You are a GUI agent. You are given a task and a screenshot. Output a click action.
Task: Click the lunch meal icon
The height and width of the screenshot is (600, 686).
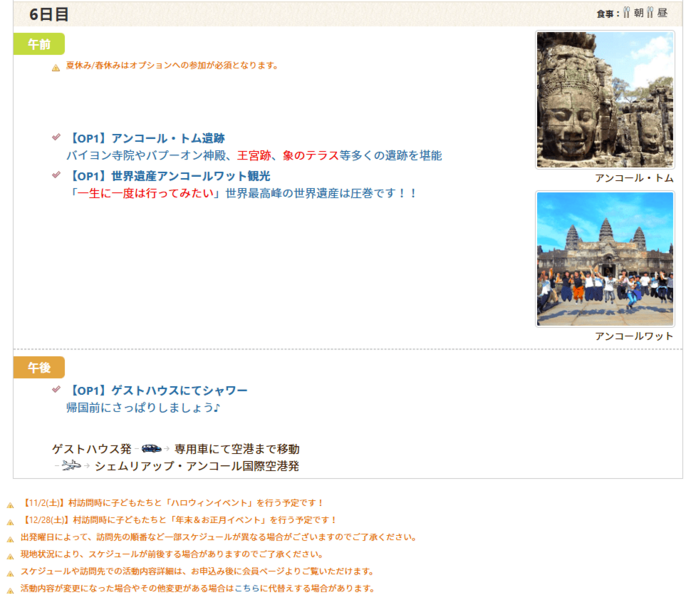pos(650,13)
